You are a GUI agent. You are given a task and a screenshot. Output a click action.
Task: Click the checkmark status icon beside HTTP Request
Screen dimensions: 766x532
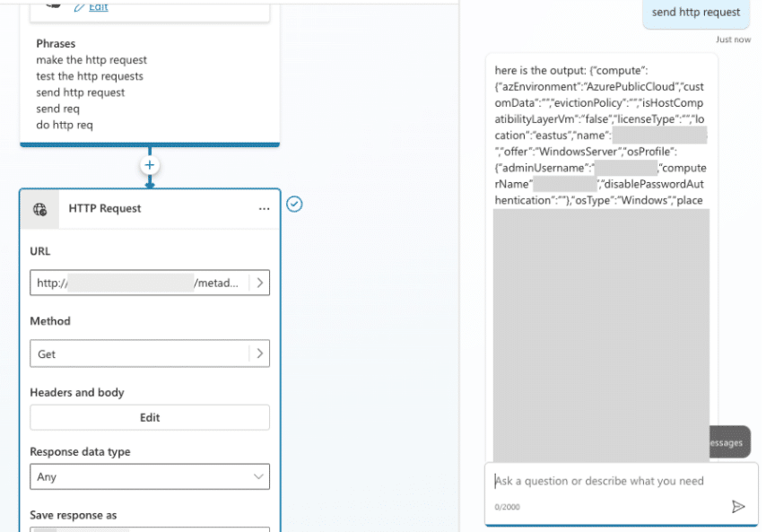[294, 204]
